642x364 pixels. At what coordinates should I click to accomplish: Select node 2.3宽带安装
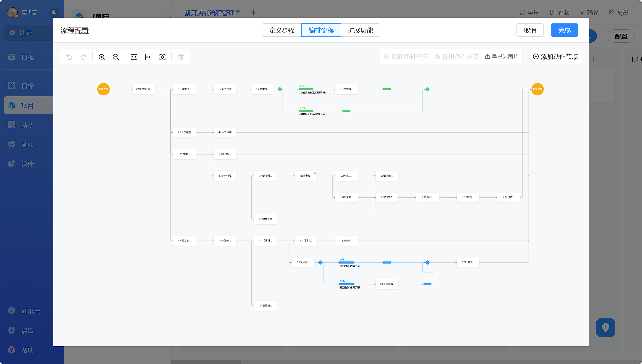pyautogui.click(x=266, y=219)
